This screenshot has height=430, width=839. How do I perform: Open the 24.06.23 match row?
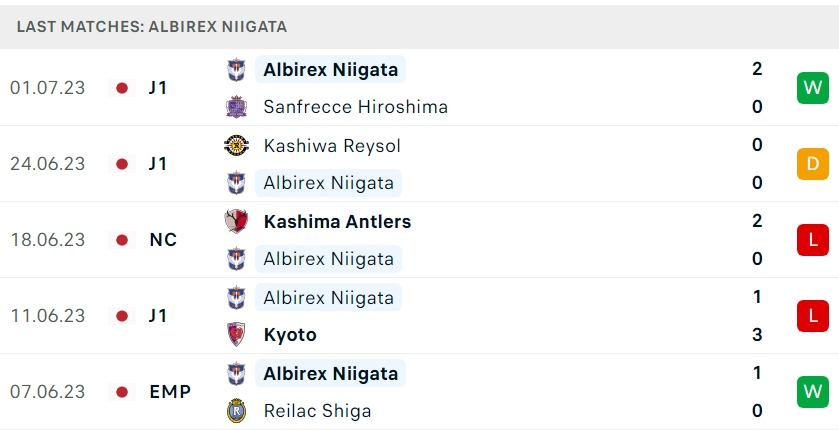[x=420, y=164]
